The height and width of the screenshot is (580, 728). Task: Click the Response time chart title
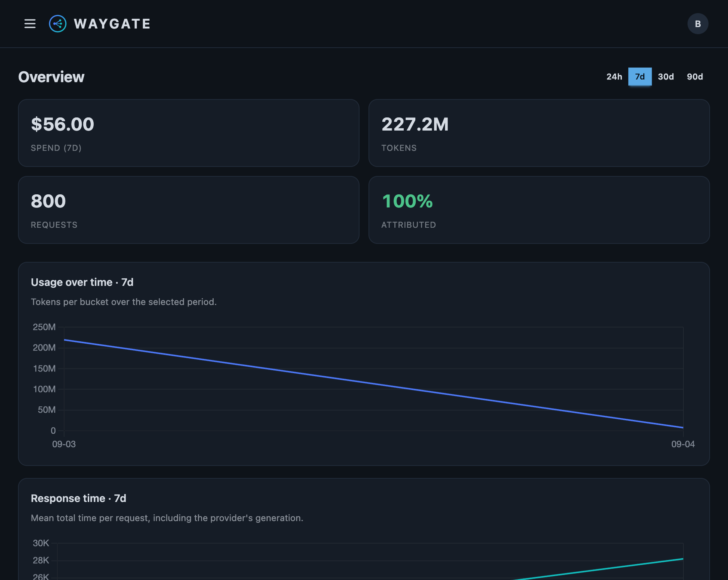[x=78, y=498]
